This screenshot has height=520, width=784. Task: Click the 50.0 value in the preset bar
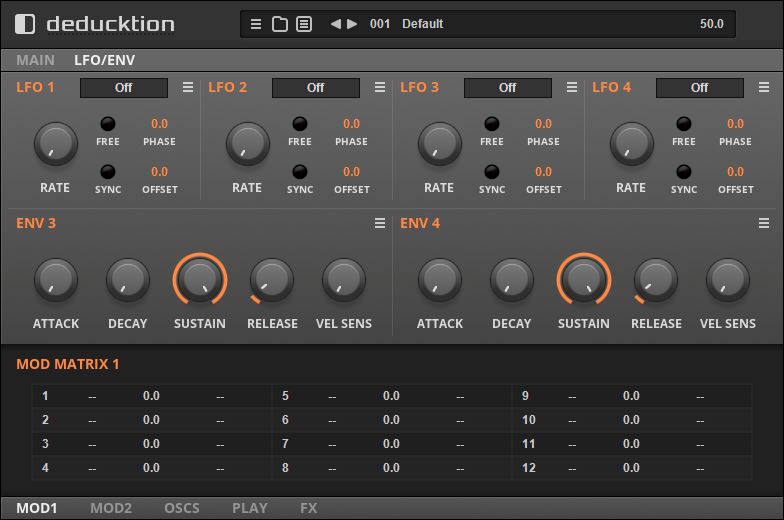pos(712,24)
